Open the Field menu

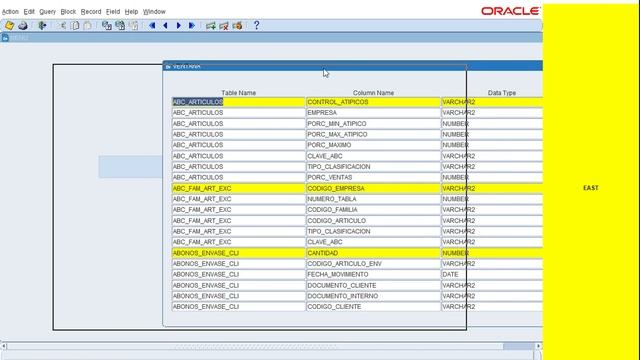click(113, 12)
